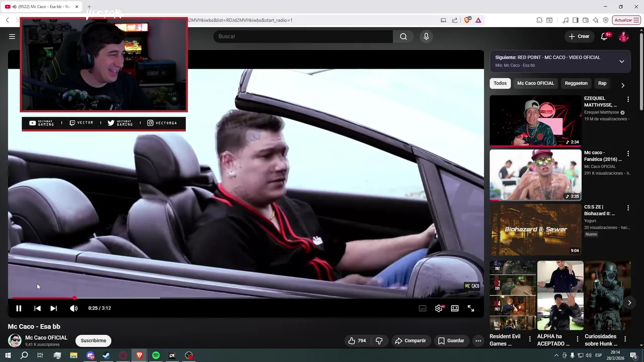644x362 pixels.
Task: Select the Rap filter chip
Action: click(602, 83)
